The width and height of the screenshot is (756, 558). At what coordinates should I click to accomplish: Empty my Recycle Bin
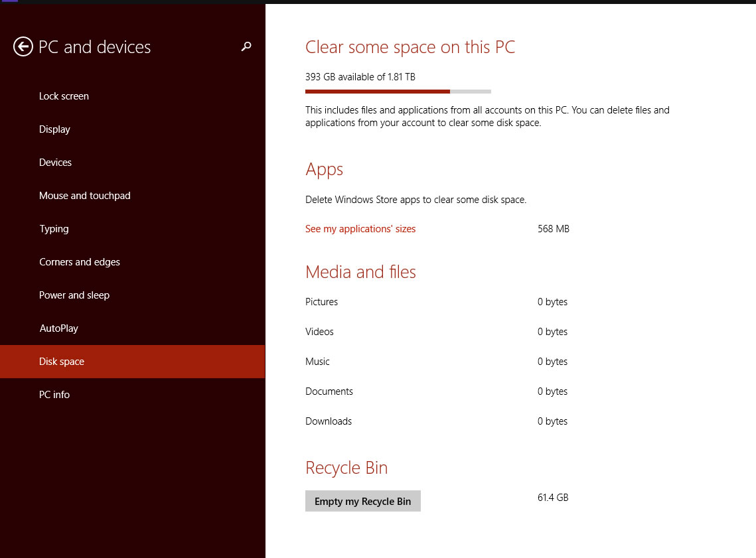363,501
